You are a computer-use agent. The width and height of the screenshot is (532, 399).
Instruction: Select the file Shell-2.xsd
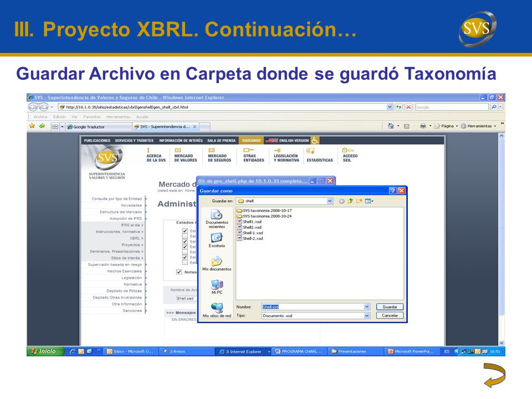250,238
